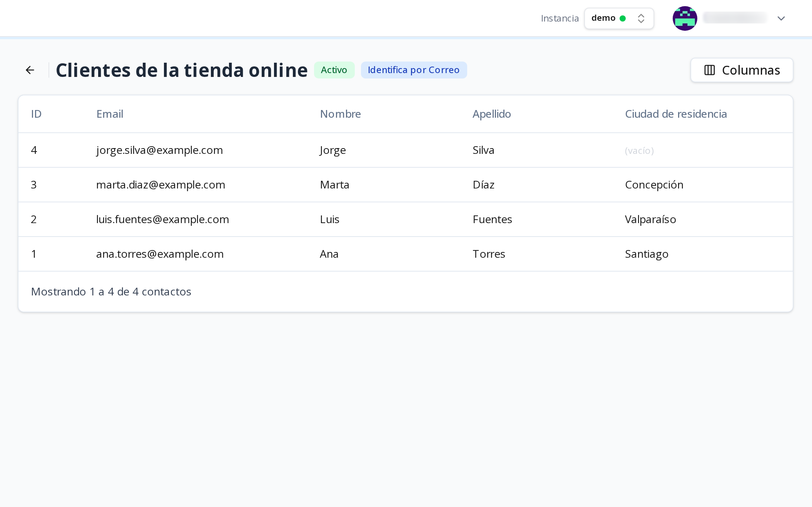Click ID 1 in Ana's row

[x=34, y=254]
